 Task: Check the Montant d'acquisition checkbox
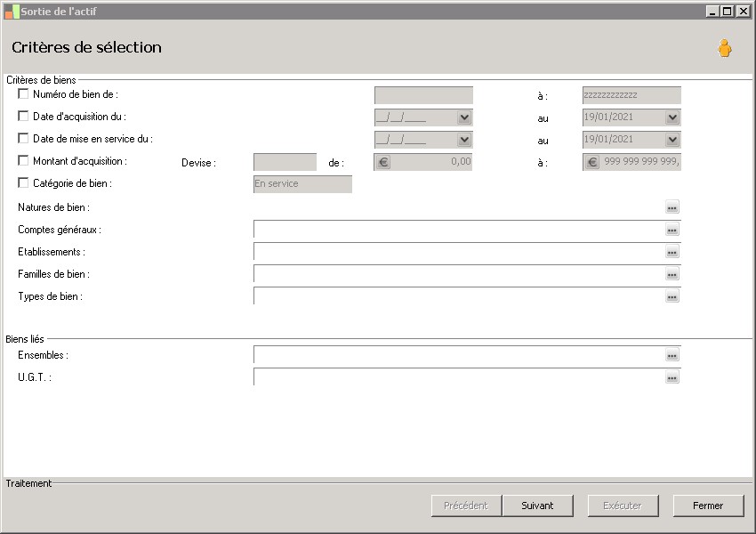23,160
